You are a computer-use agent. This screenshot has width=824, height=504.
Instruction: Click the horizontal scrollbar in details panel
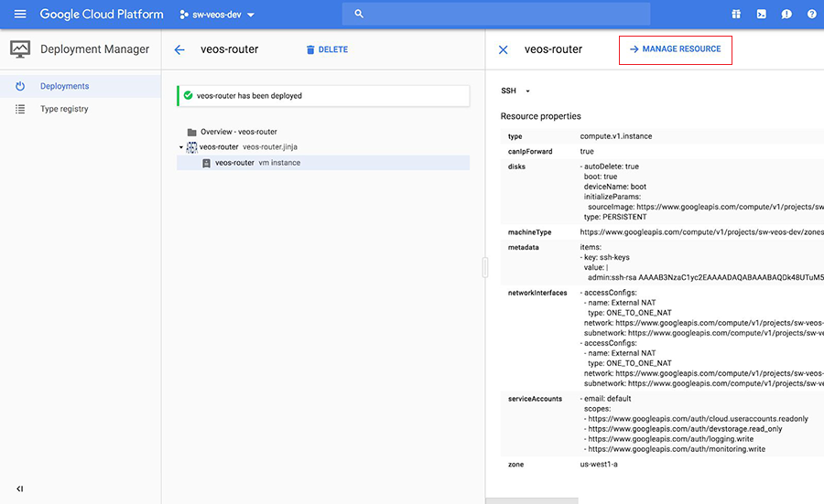[531, 501]
